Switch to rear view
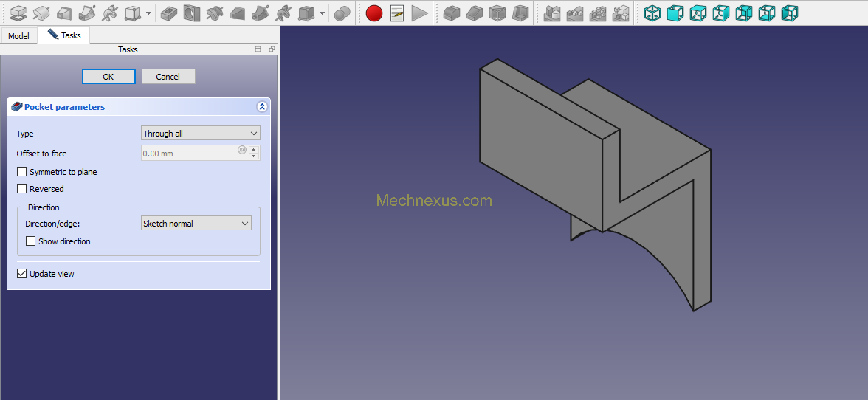 (743, 13)
